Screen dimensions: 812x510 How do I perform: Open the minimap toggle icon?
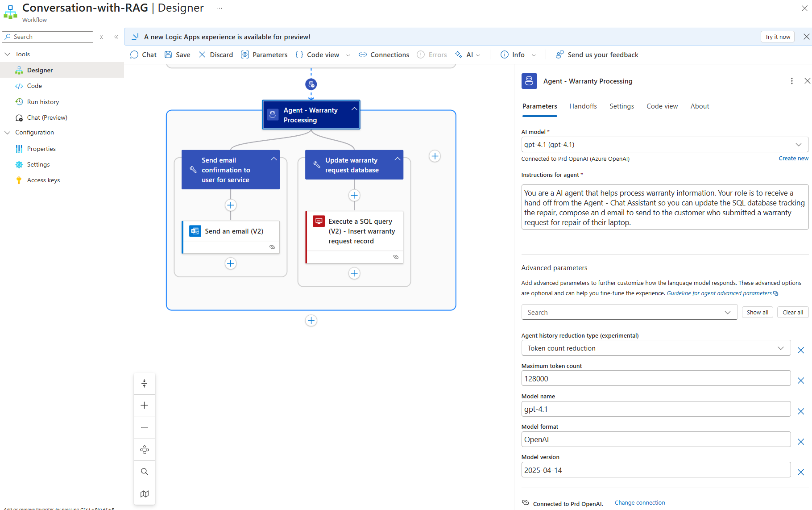pyautogui.click(x=144, y=494)
